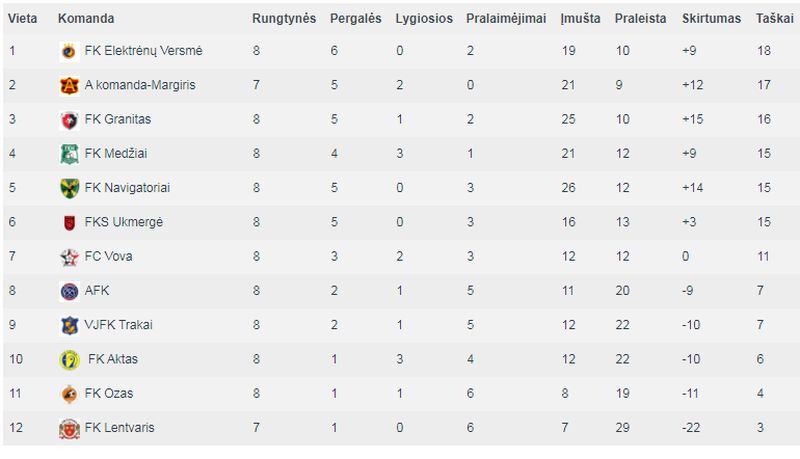800x459 pixels.
Task: Click the yellow FK Aktas logo
Action: point(69,360)
